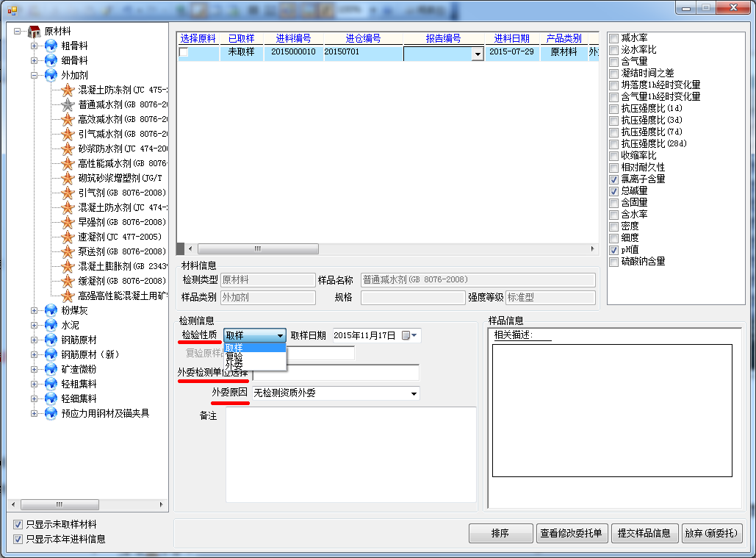The image size is (756, 558).
Task: Click the table's horizontal scrollbar
Action: click(x=257, y=248)
